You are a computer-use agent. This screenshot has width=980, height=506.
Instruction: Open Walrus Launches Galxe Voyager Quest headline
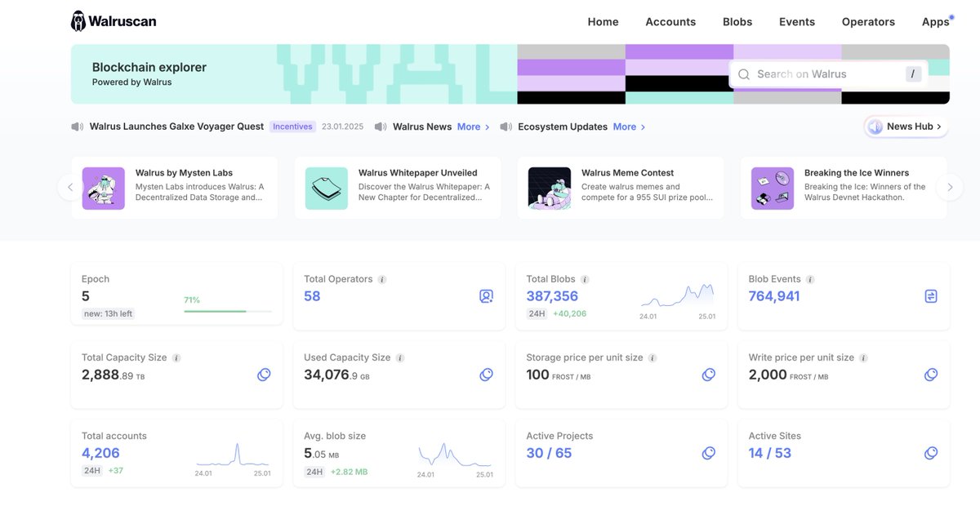[x=176, y=126]
